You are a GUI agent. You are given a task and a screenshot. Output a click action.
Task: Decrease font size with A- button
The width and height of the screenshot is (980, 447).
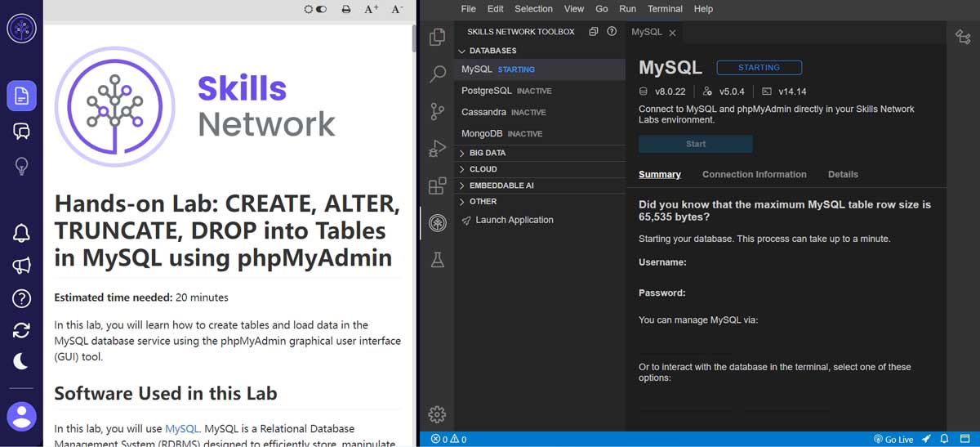coord(397,9)
